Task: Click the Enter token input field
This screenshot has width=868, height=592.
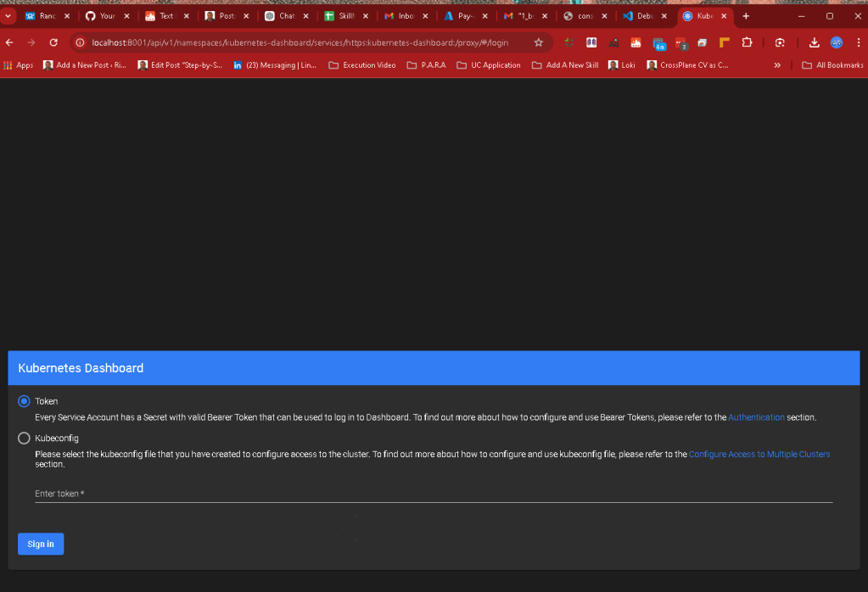Action: click(434, 494)
